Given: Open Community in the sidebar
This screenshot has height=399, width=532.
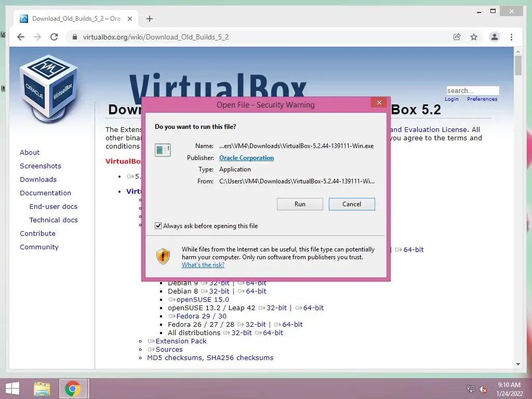Looking at the screenshot, I should [39, 247].
